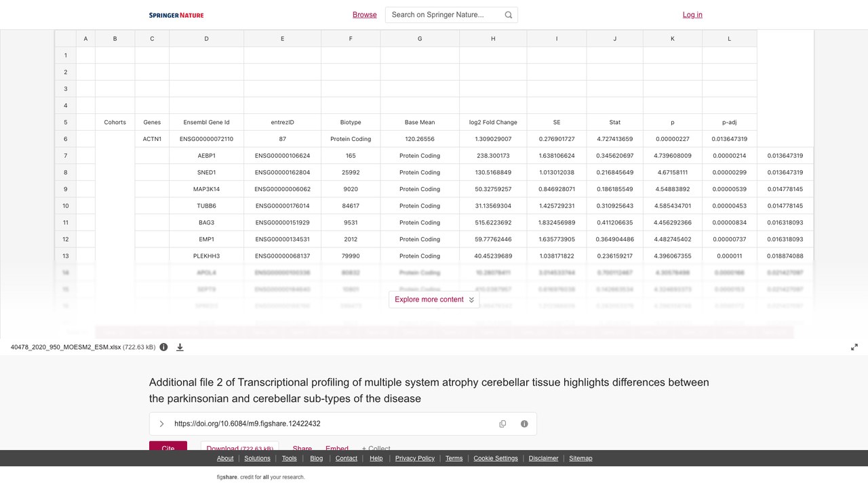Viewport: 868px width, 488px height.
Task: Expand the DOI citation chevron
Action: coord(161,424)
